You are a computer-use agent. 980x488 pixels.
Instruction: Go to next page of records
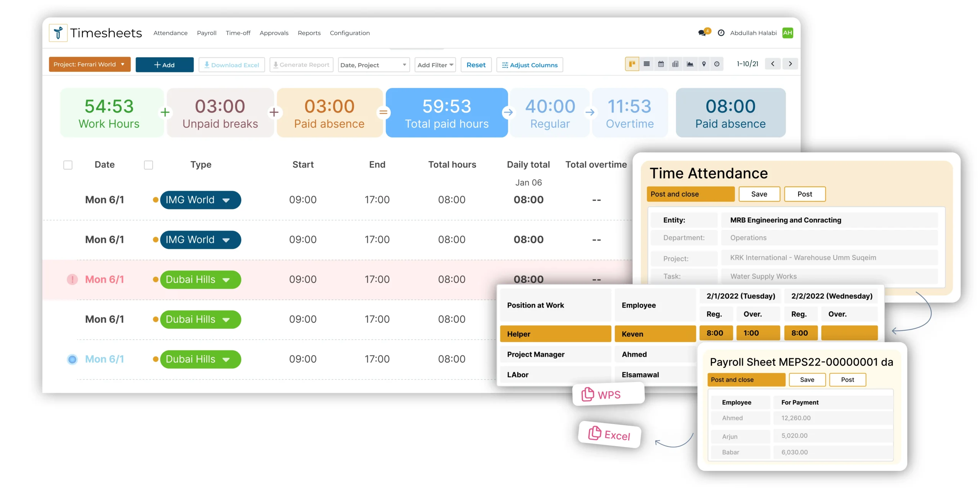790,64
